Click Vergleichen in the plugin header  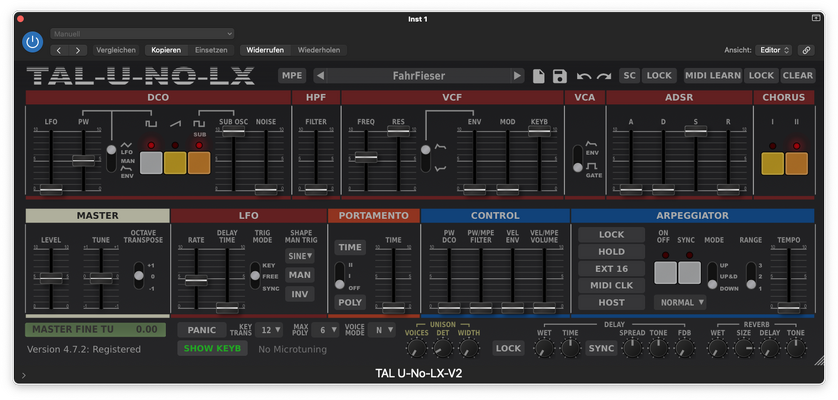tap(115, 50)
